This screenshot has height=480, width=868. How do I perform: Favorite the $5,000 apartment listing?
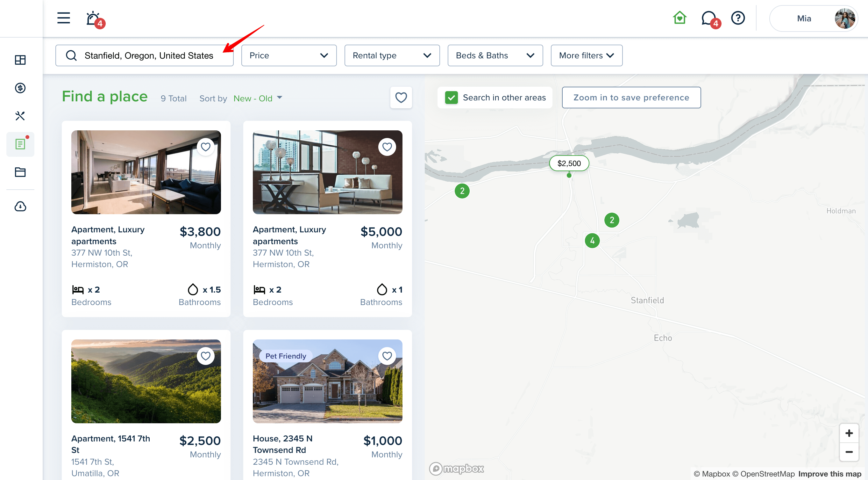(387, 147)
